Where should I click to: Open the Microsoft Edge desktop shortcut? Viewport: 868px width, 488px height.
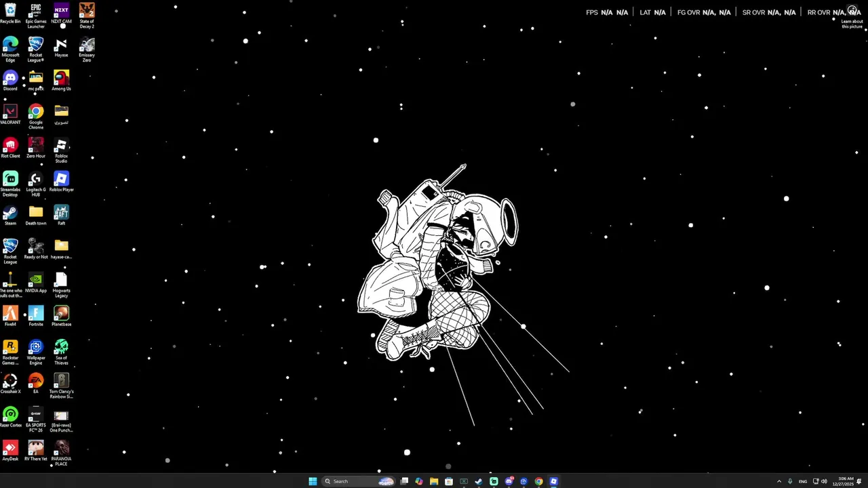click(x=10, y=49)
